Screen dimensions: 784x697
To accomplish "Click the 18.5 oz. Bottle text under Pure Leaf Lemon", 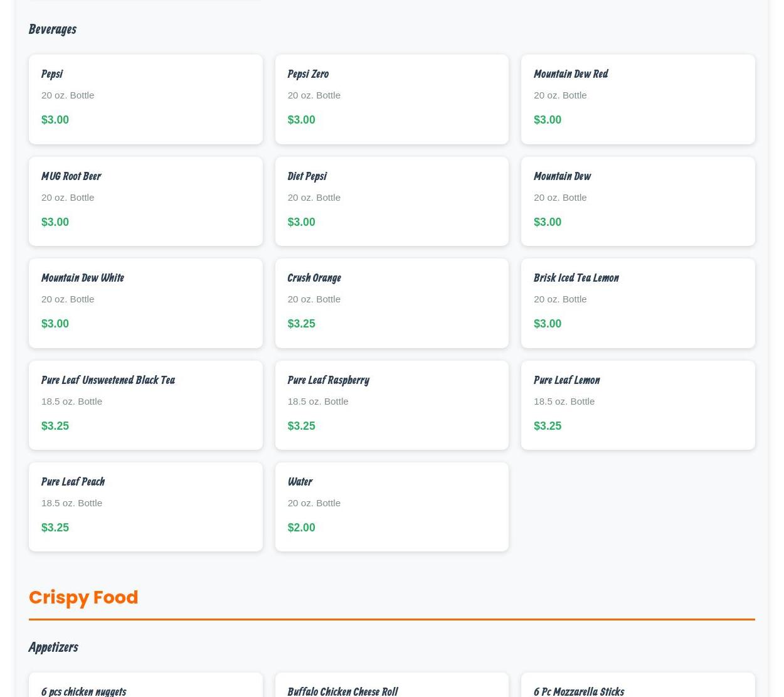I will 564,402.
